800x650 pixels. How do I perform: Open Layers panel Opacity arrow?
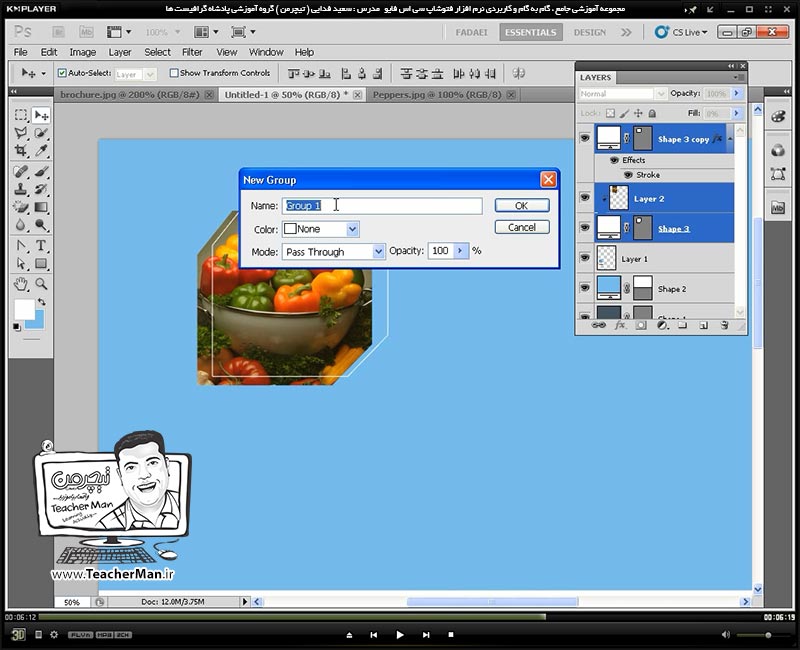736,93
